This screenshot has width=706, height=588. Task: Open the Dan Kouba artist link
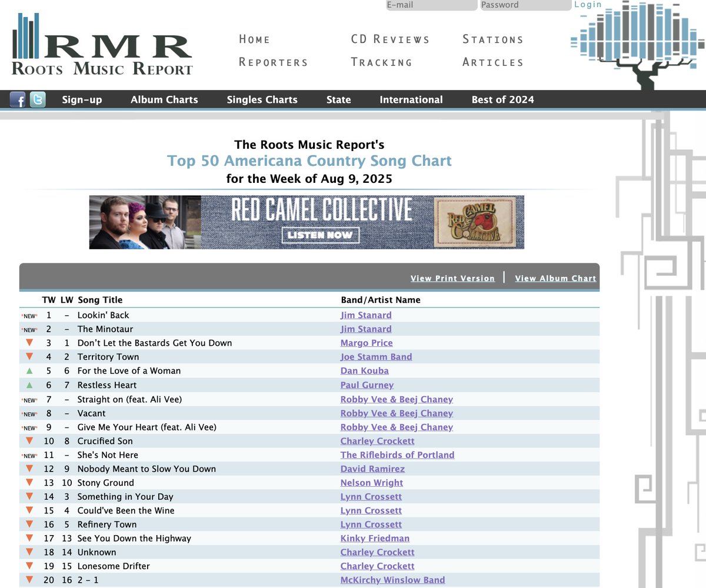coord(365,371)
